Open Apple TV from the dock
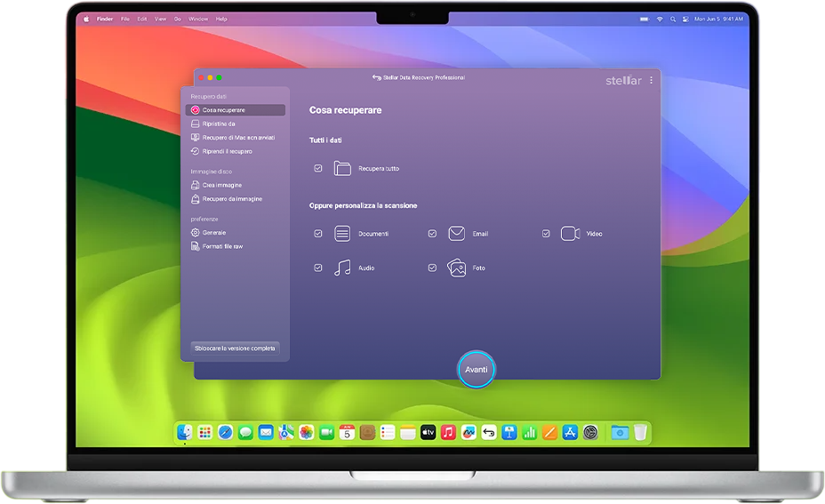Screen dimensions: 825x504 click(x=429, y=433)
